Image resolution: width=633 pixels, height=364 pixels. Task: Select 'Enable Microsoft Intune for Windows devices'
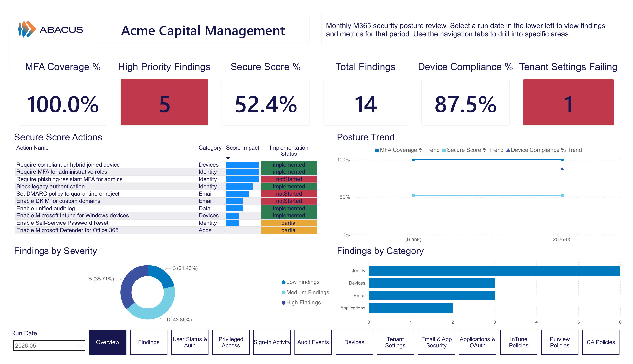[165, 215]
